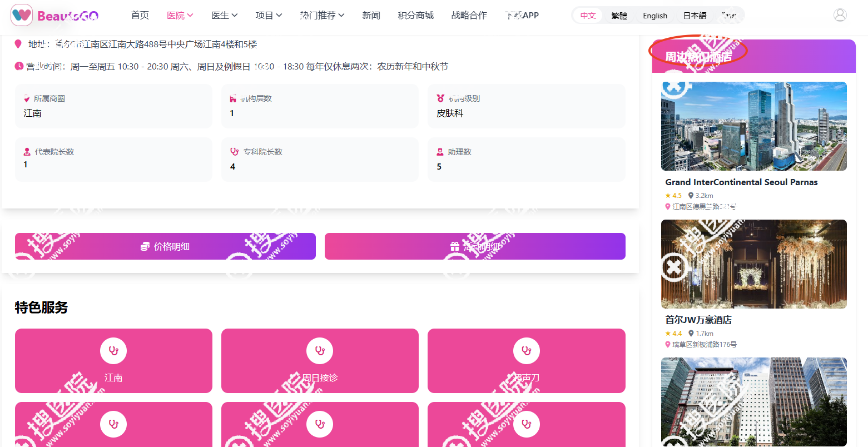Image resolution: width=868 pixels, height=447 pixels.
Task: Switch language to 日本語
Action: (695, 16)
